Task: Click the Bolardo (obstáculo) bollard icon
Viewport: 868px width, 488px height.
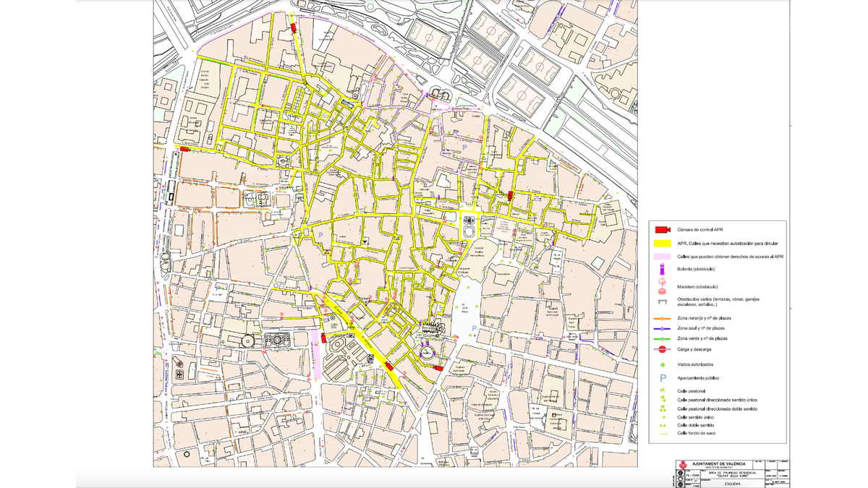Action: pos(662,269)
